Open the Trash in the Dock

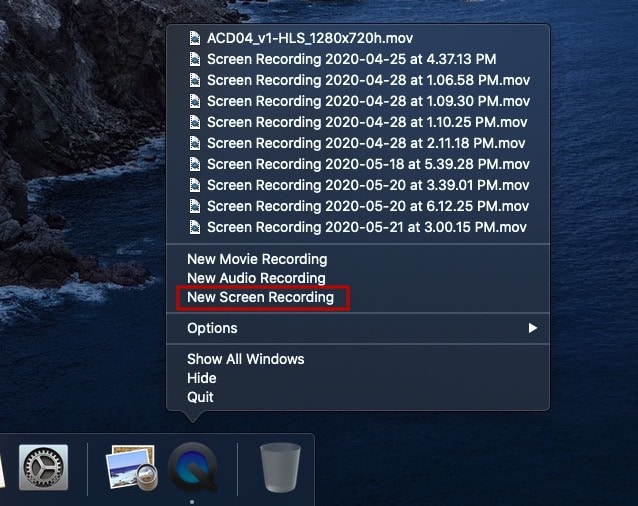[x=280, y=468]
